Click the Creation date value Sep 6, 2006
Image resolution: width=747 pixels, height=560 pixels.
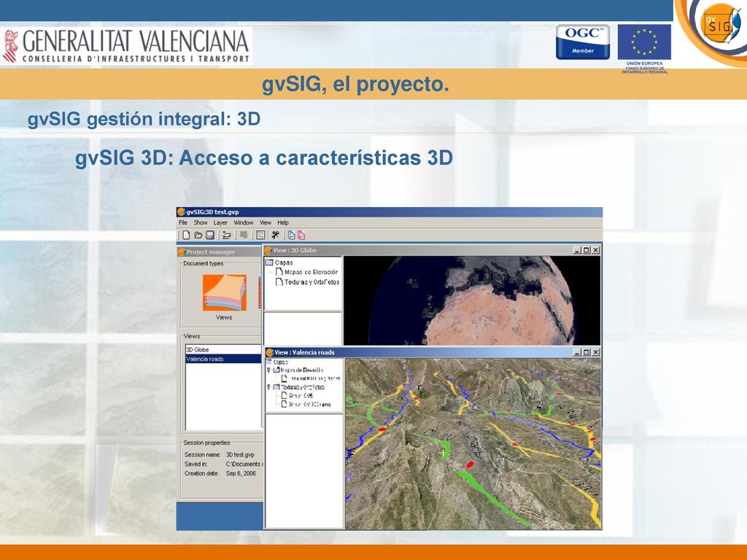241,473
